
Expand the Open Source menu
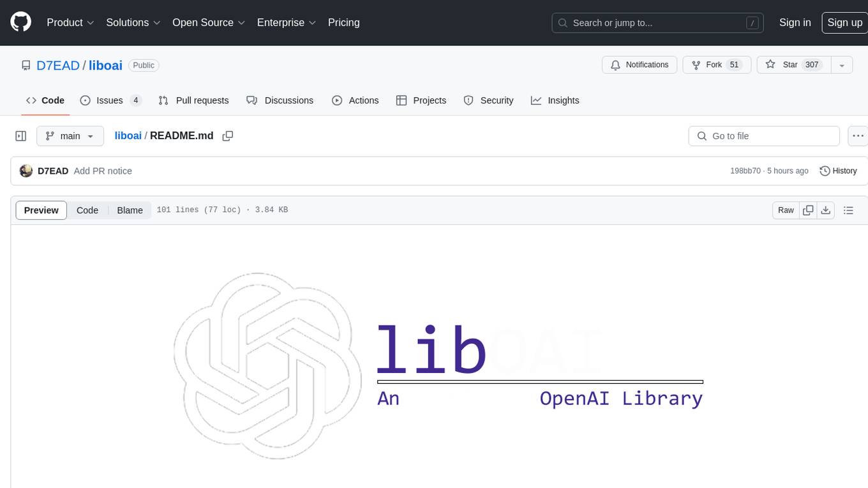point(209,22)
